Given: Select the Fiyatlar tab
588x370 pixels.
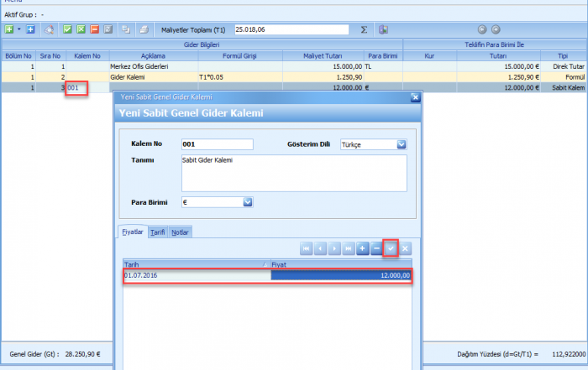Looking at the screenshot, I should click(133, 232).
